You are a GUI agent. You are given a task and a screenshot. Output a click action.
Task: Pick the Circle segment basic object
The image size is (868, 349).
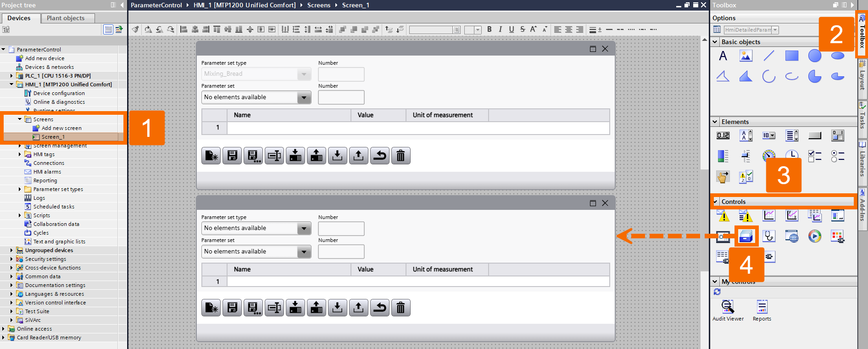point(815,76)
